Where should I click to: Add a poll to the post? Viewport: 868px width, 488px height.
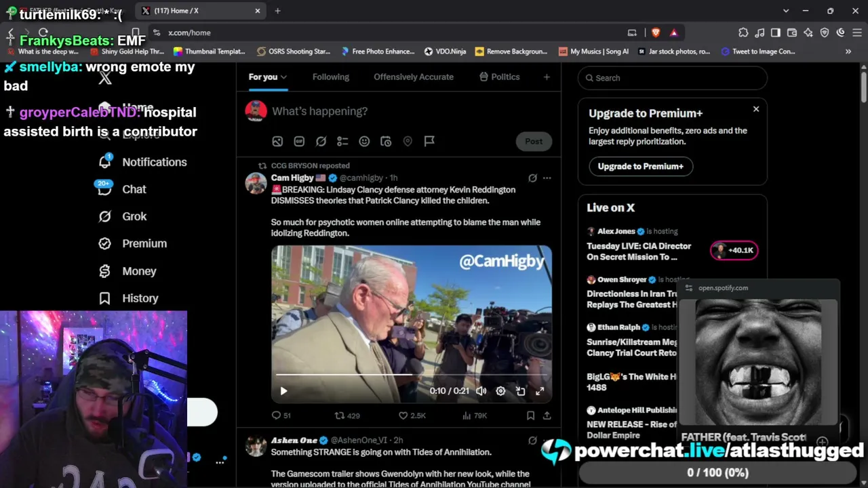click(342, 141)
